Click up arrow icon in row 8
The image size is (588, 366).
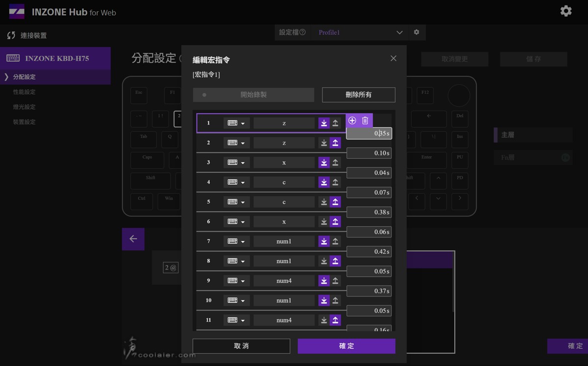[335, 261]
